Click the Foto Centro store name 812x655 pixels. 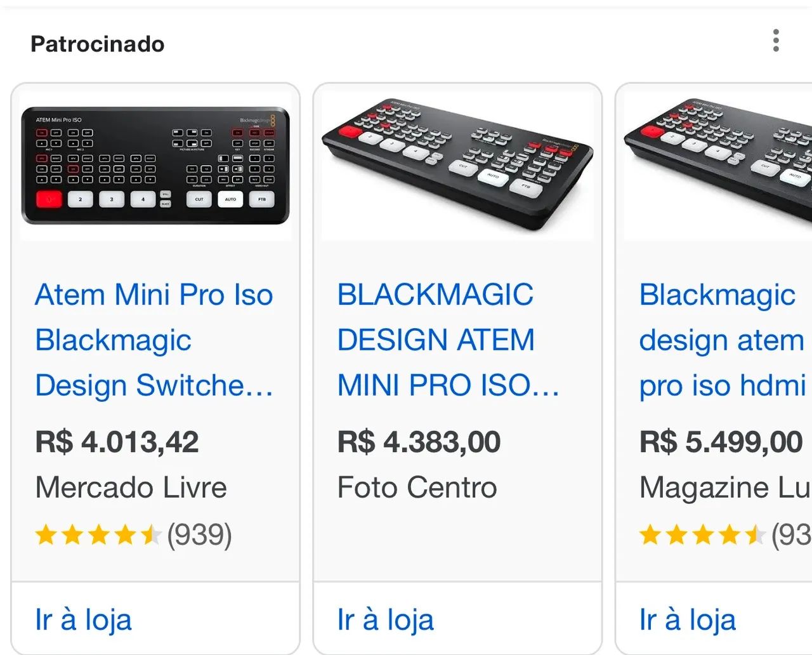click(417, 487)
